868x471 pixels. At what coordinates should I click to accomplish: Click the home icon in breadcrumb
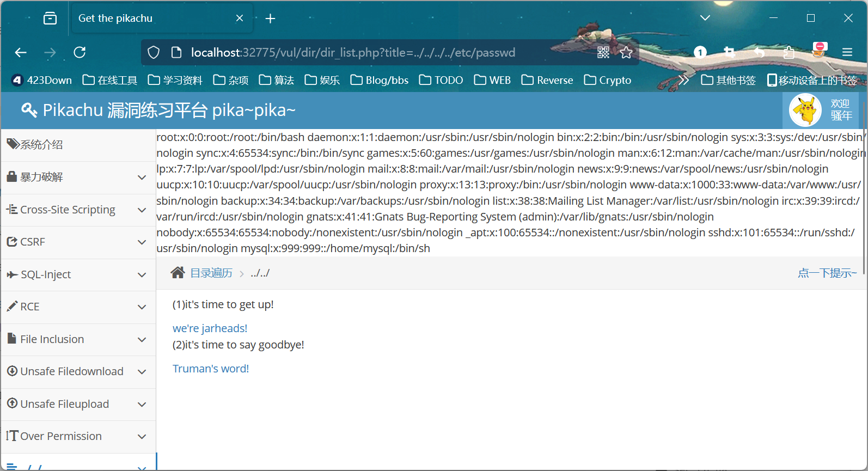tap(178, 273)
